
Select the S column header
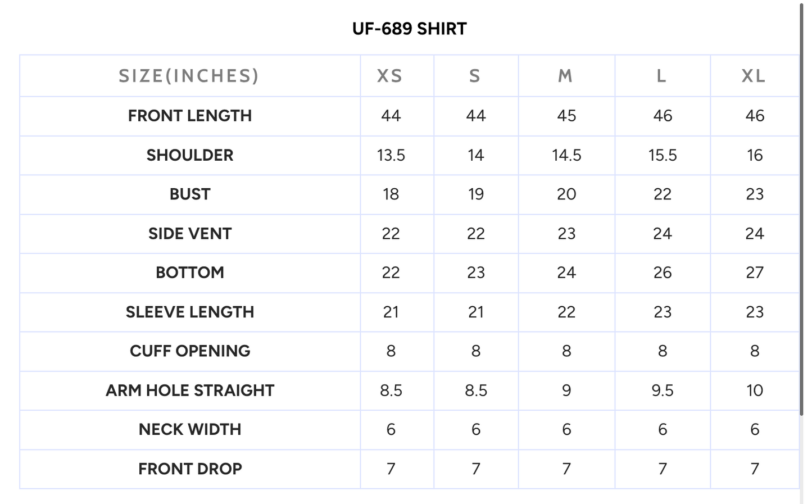[475, 76]
